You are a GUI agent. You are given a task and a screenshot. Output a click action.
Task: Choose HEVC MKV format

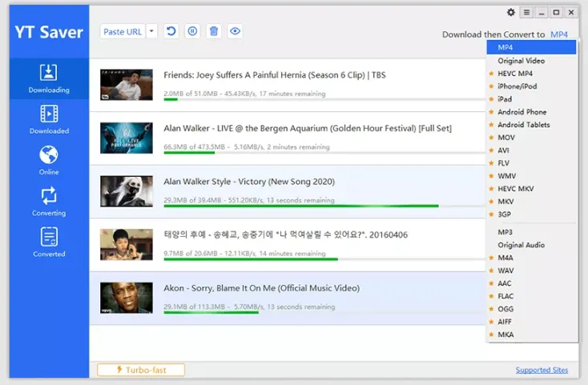point(531,189)
